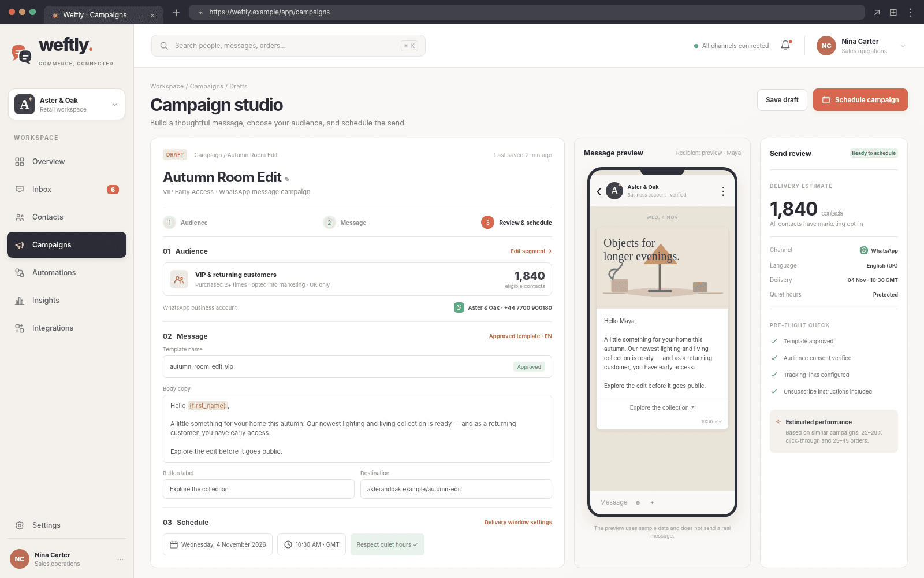Image resolution: width=924 pixels, height=578 pixels.
Task: Open notifications bell
Action: pyautogui.click(x=785, y=46)
